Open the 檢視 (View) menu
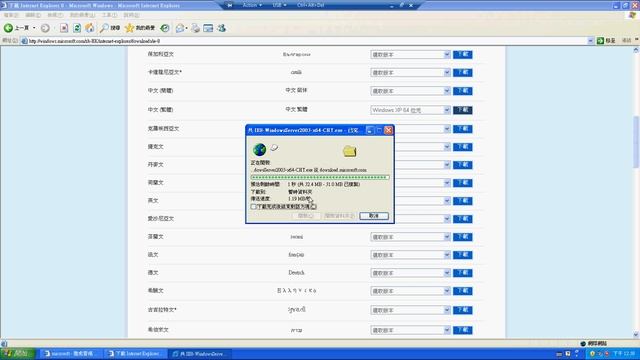 tap(55, 15)
